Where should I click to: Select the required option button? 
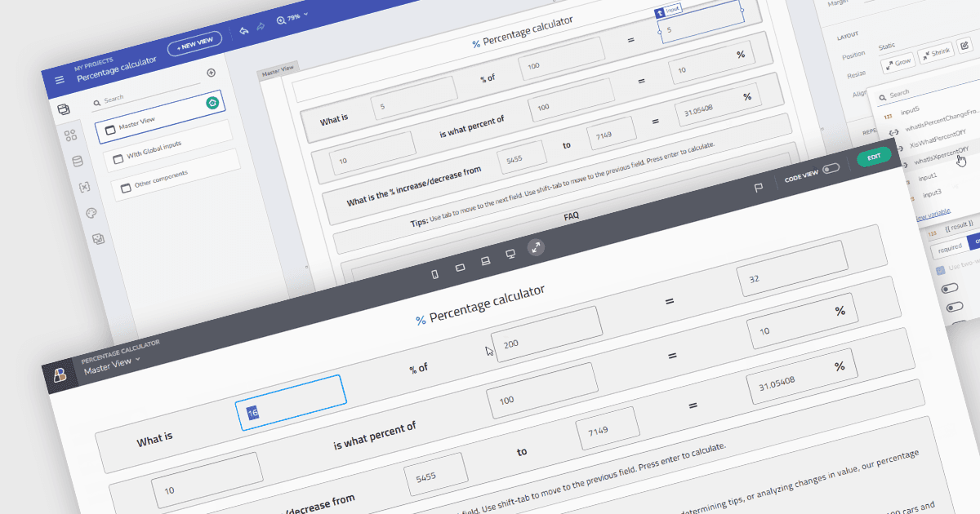949,248
